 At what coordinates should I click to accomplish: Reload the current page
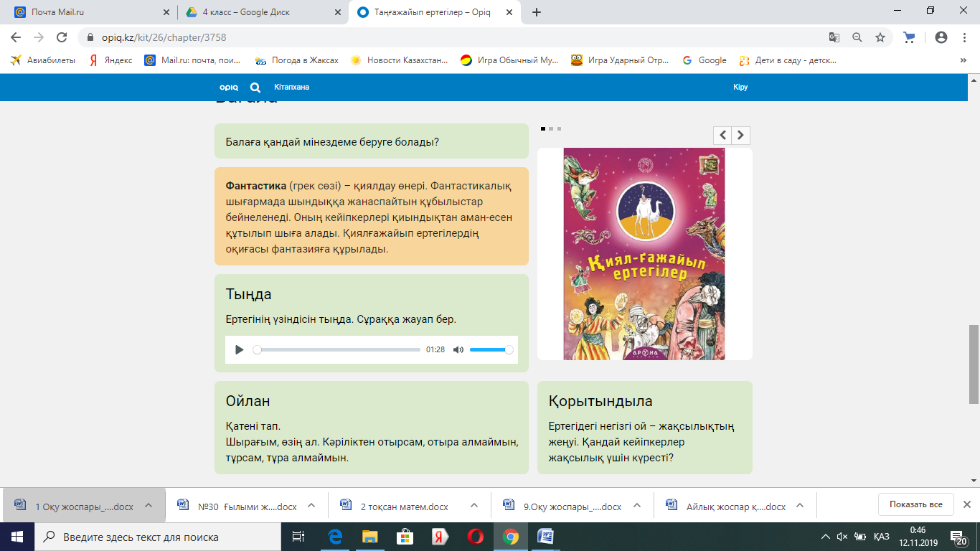[62, 37]
